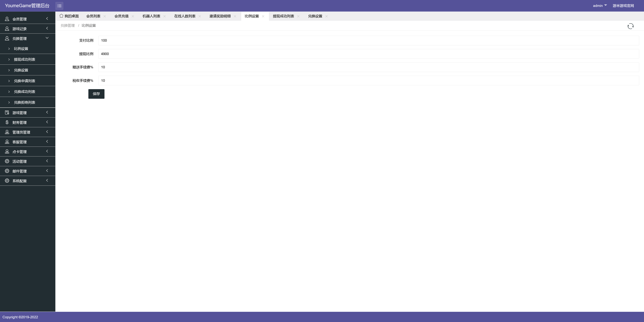Close the 会员列表 tab
The height and width of the screenshot is (322, 644).
point(105,16)
